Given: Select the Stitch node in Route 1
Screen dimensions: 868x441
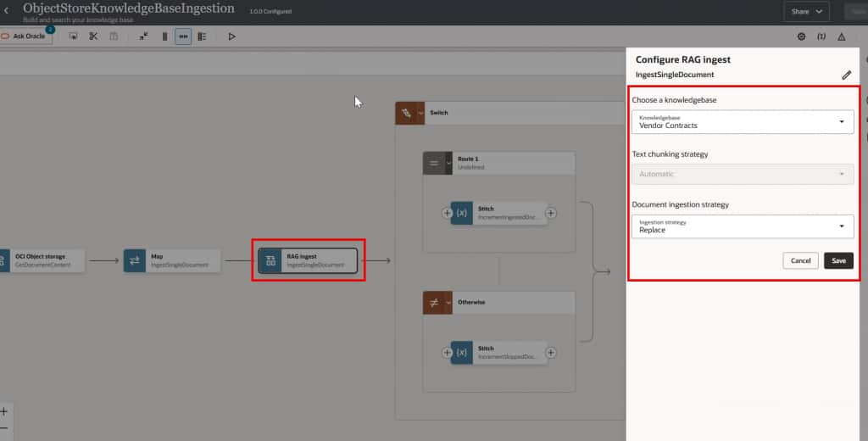Looking at the screenshot, I should [498, 213].
